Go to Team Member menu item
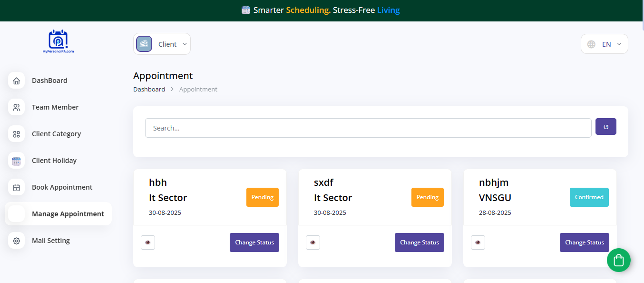Image resolution: width=644 pixels, height=283 pixels. [55, 107]
